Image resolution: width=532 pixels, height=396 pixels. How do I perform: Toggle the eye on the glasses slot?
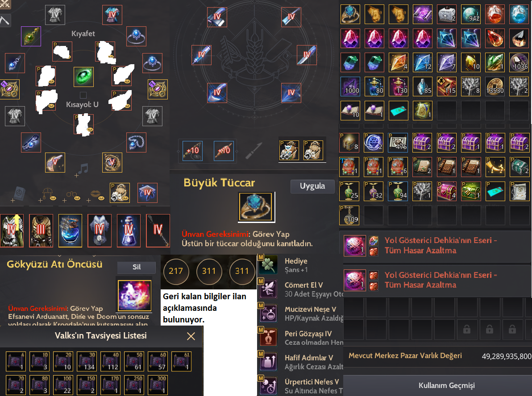pyautogui.click(x=77, y=198)
